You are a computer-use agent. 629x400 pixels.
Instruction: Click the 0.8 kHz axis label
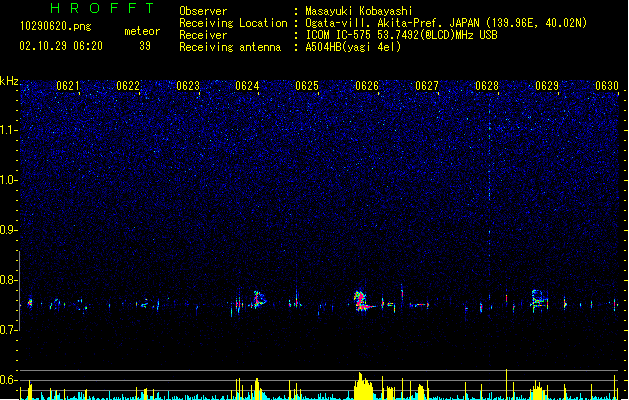pyautogui.click(x=9, y=280)
